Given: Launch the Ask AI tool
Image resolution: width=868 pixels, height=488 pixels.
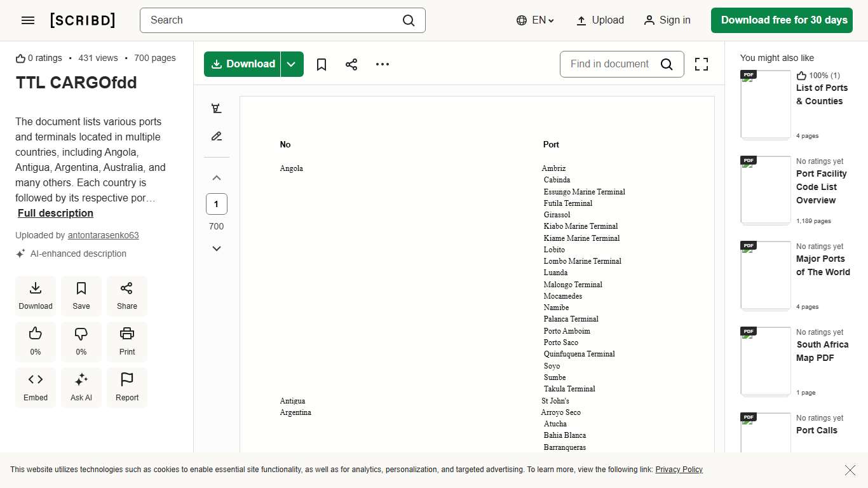Looking at the screenshot, I should (81, 387).
